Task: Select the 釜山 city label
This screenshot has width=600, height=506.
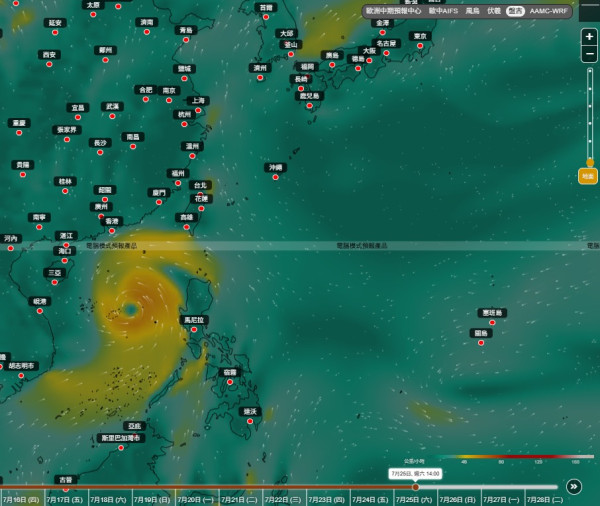Action: point(291,44)
